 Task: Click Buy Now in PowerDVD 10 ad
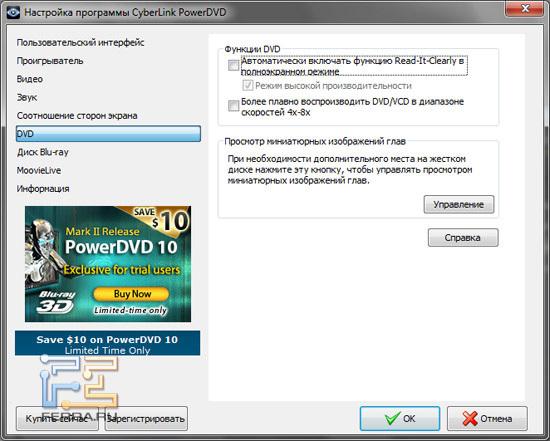pos(132,294)
